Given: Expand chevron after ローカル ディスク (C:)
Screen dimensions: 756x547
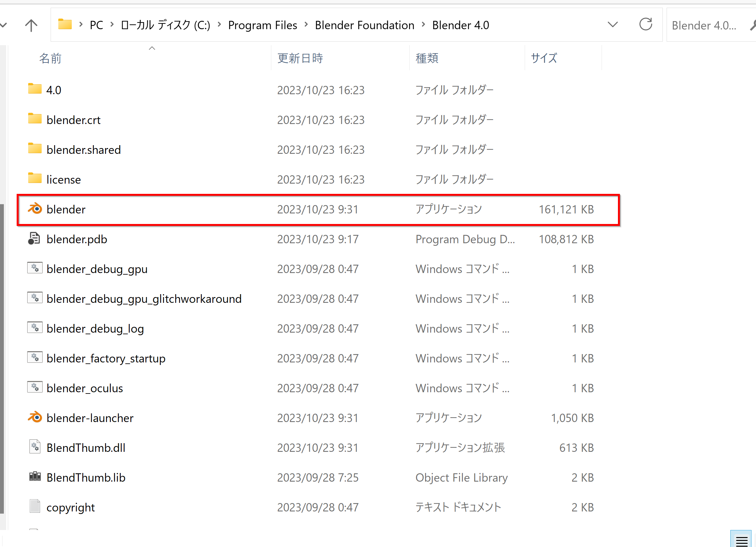Looking at the screenshot, I should 219,25.
